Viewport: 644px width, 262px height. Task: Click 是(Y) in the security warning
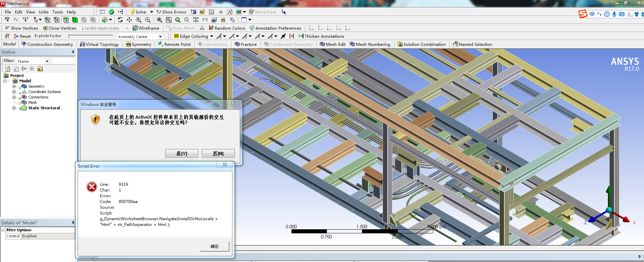(x=181, y=153)
